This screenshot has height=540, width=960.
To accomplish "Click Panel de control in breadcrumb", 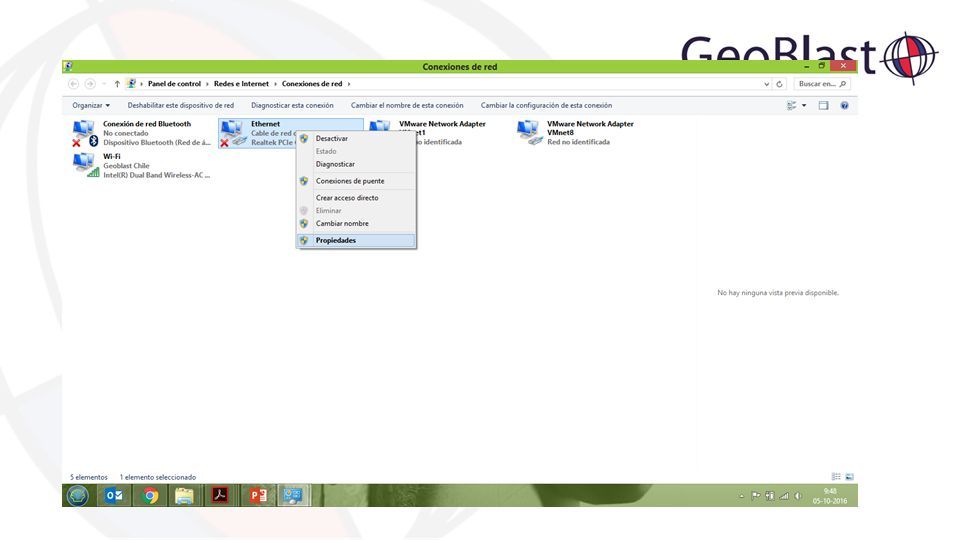I will (x=174, y=84).
